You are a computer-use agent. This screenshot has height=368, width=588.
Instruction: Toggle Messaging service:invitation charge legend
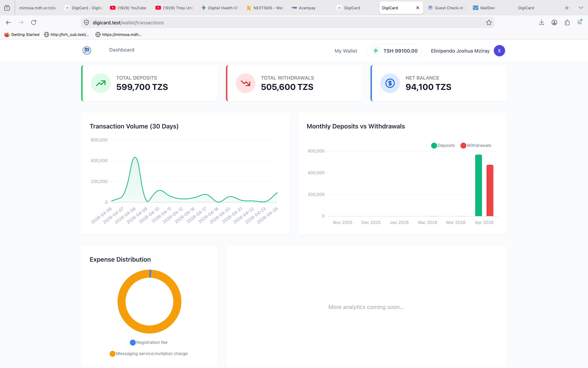tap(148, 354)
